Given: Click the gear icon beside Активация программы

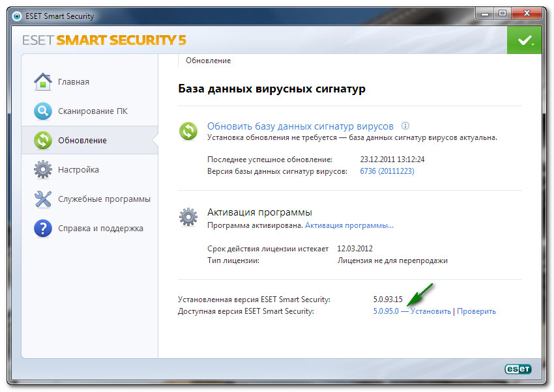Looking at the screenshot, I should (x=188, y=217).
